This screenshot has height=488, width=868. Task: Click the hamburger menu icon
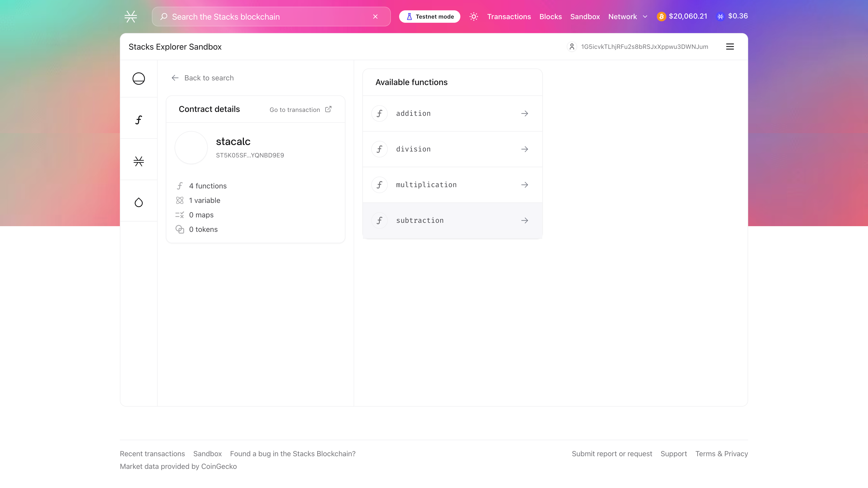tap(730, 47)
